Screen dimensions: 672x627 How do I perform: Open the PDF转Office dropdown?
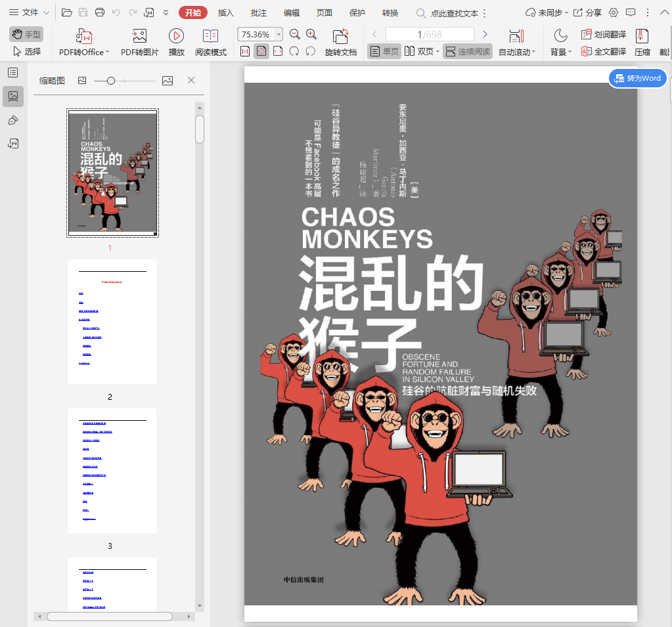tap(84, 42)
